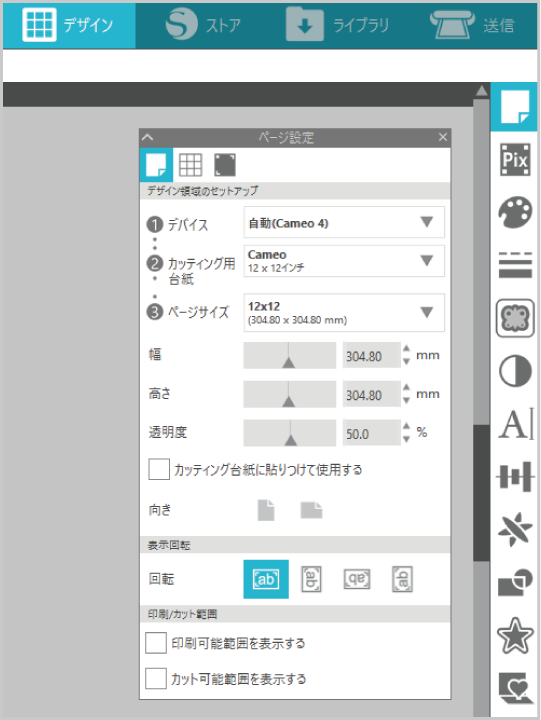
Task: Click the scrollbar up arrow
Action: pyautogui.click(x=481, y=90)
